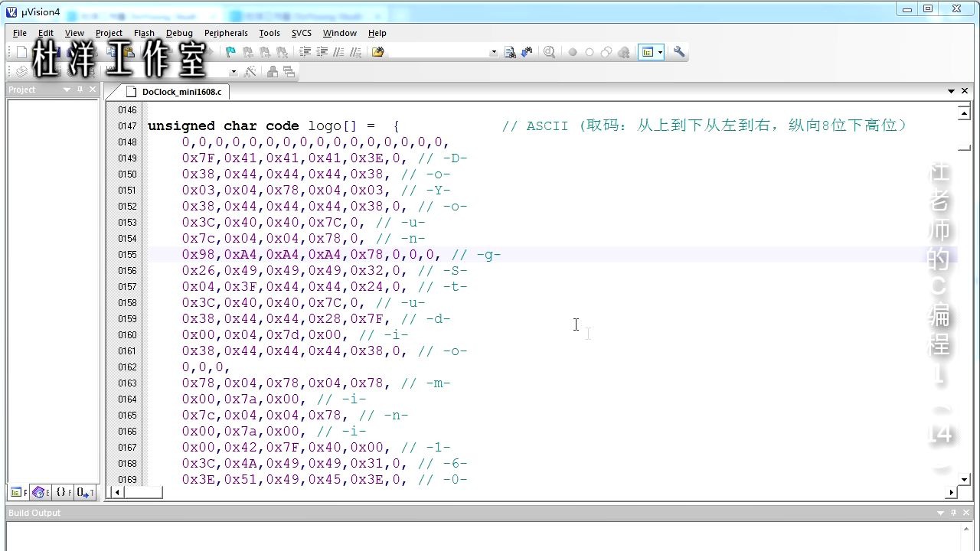Open the Project menu
The width and height of the screenshot is (980, 551).
tap(109, 33)
